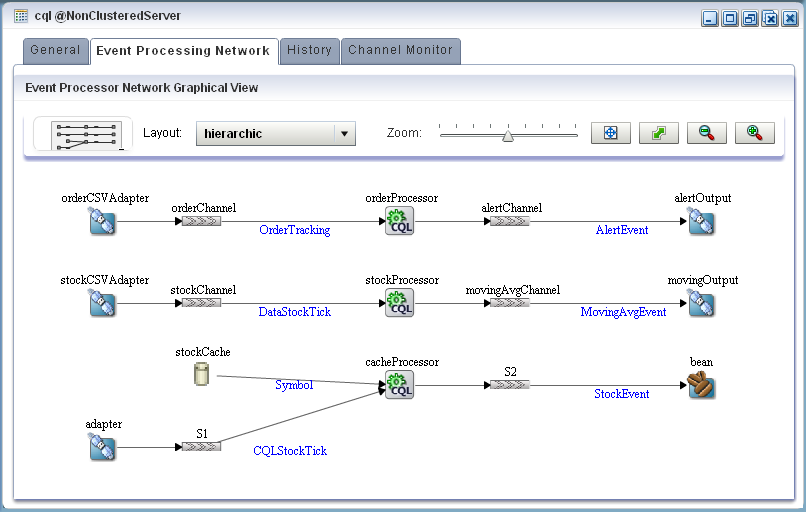
Task: Click the restore/cascade window button
Action: 750,19
